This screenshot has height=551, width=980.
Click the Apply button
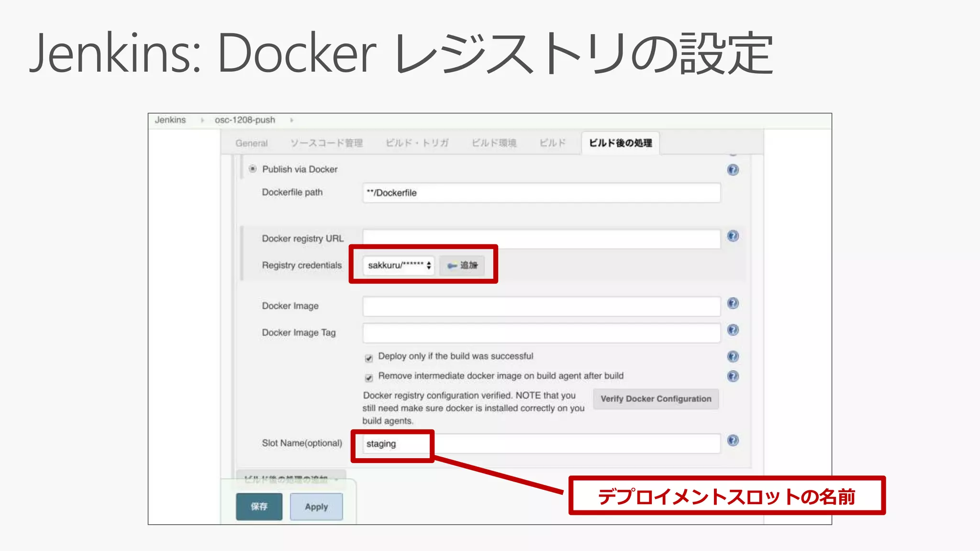[316, 507]
